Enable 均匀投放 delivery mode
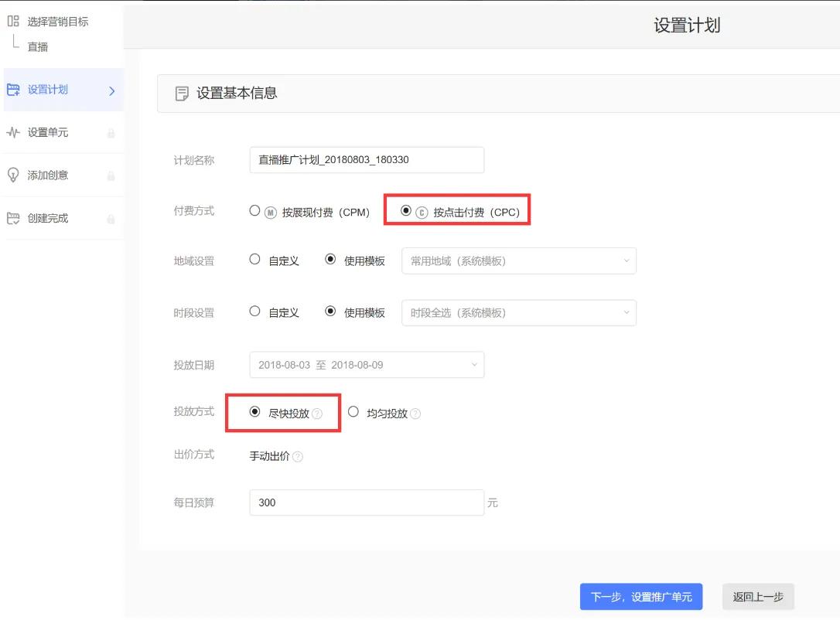The height and width of the screenshot is (620, 840). (x=353, y=412)
